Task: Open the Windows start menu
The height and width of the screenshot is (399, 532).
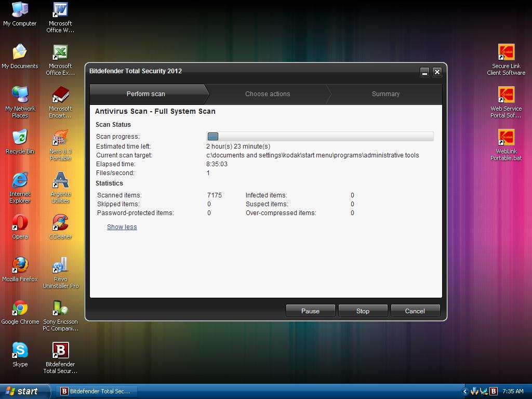Action: pos(24,392)
